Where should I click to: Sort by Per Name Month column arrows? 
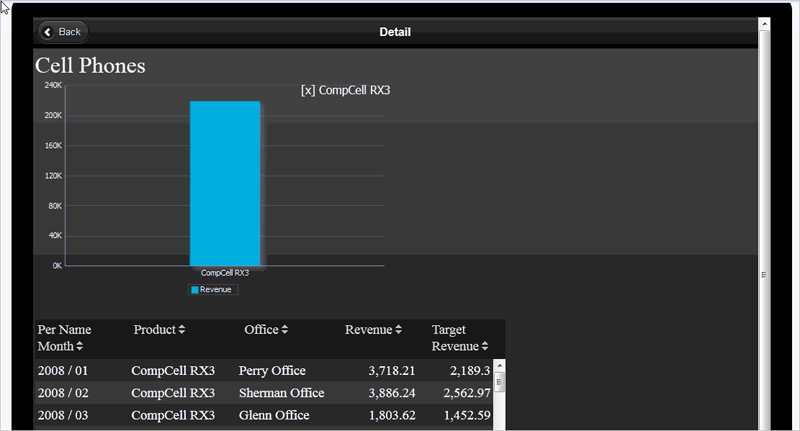[79, 346]
